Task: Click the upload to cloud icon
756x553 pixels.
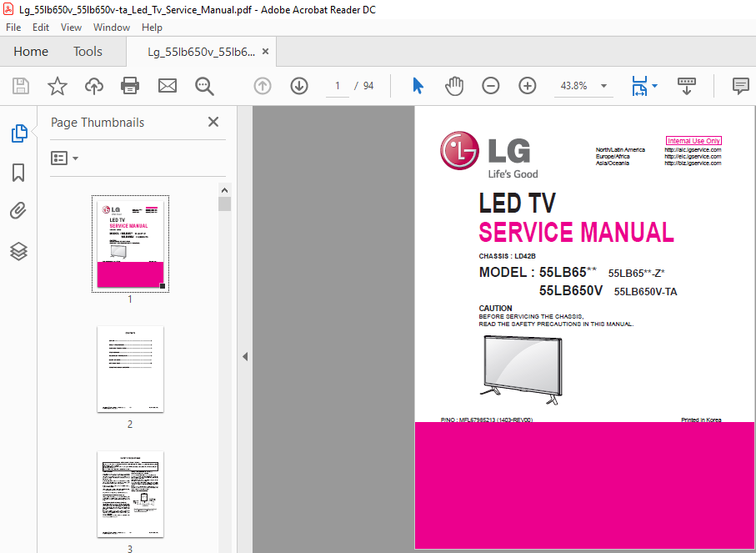Action: tap(94, 87)
